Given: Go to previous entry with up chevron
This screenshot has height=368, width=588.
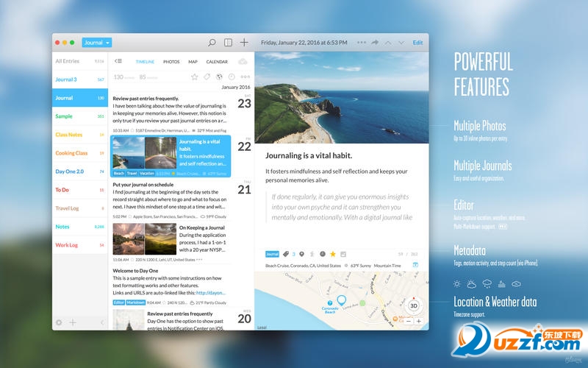Looking at the screenshot, I should pyautogui.click(x=388, y=43).
